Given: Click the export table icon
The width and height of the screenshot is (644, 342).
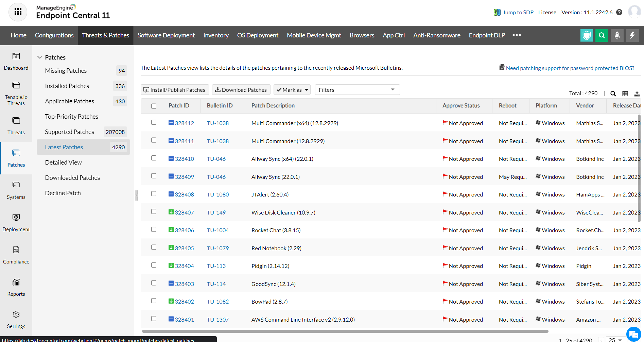Looking at the screenshot, I should (637, 93).
